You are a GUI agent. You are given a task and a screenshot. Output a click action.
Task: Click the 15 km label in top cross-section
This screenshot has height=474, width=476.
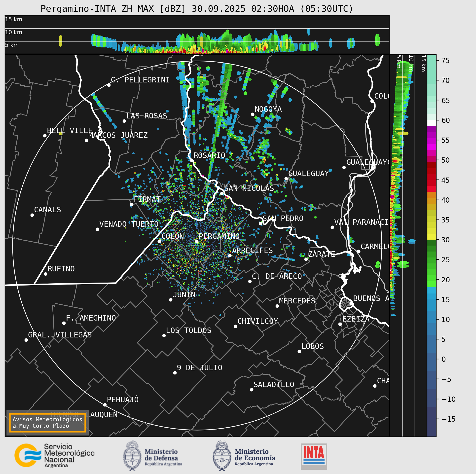click(14, 19)
